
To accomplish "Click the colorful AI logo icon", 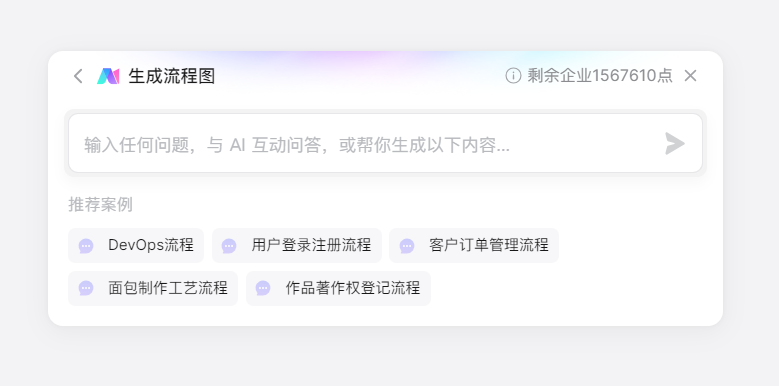I will 108,76.
